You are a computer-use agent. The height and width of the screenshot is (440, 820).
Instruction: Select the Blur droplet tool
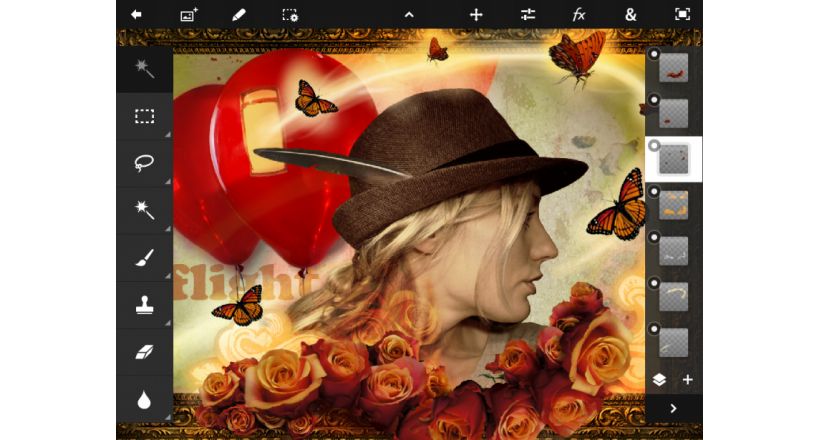point(144,400)
